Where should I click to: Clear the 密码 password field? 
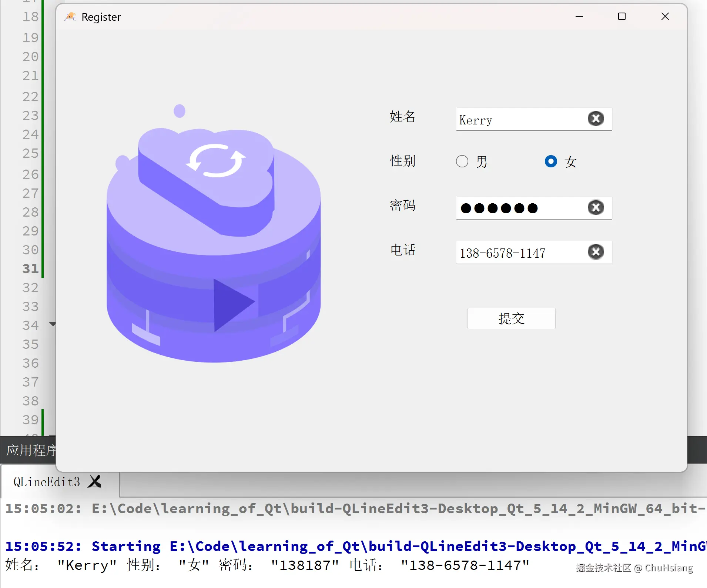(x=596, y=208)
